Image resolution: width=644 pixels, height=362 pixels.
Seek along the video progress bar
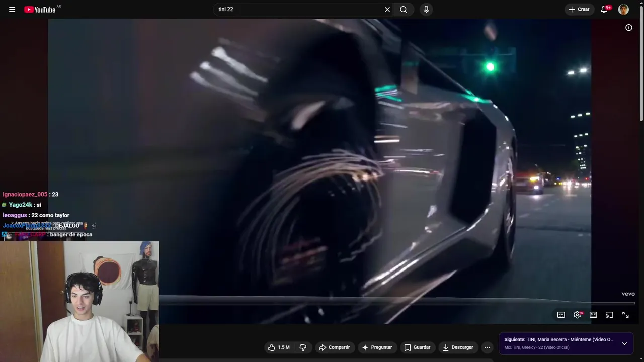click(397, 303)
